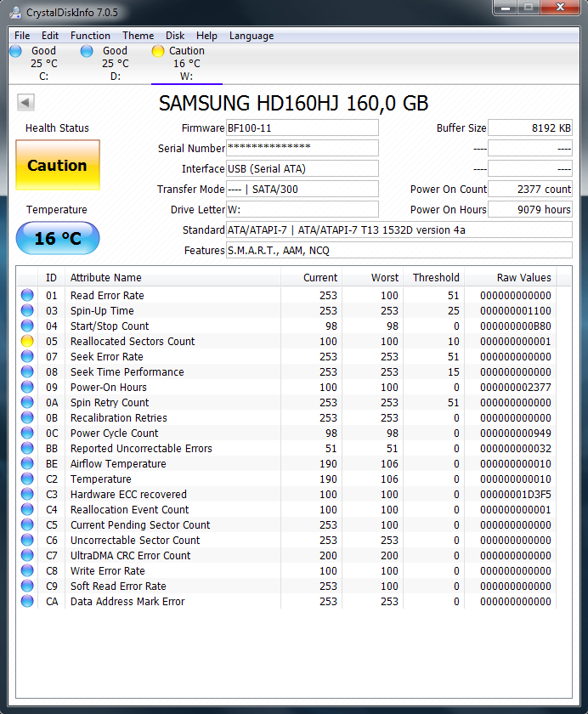Select the W: drive Caution status tab
This screenshot has width=588, height=714.
click(x=187, y=63)
